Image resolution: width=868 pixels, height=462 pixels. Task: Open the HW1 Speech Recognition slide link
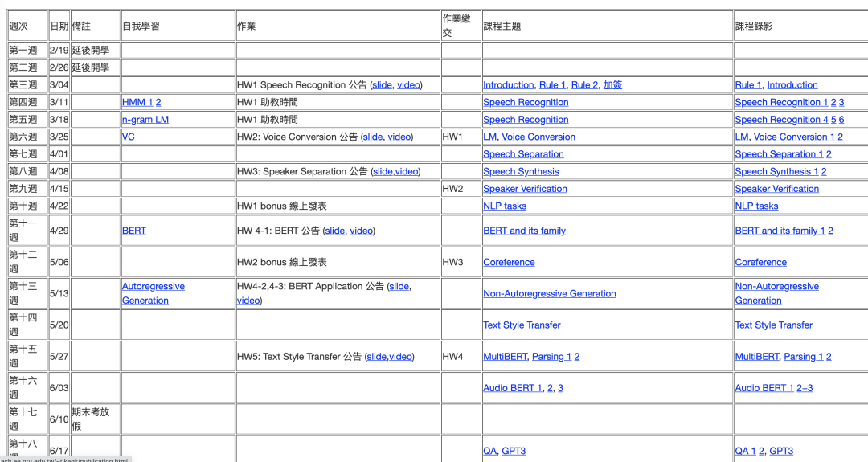382,84
